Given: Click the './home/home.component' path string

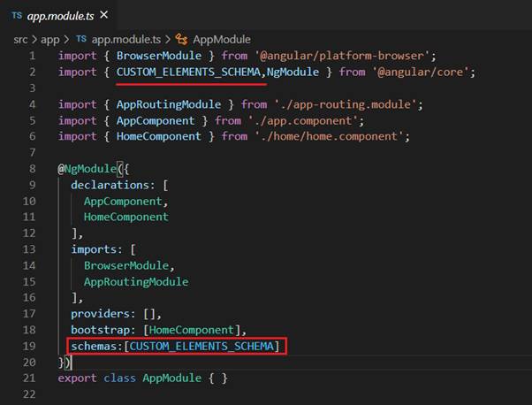Looking at the screenshot, I should point(329,136).
